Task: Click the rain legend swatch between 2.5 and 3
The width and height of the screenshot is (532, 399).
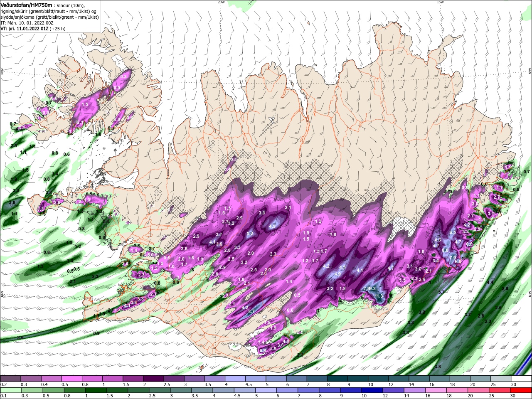Action: click(160, 390)
